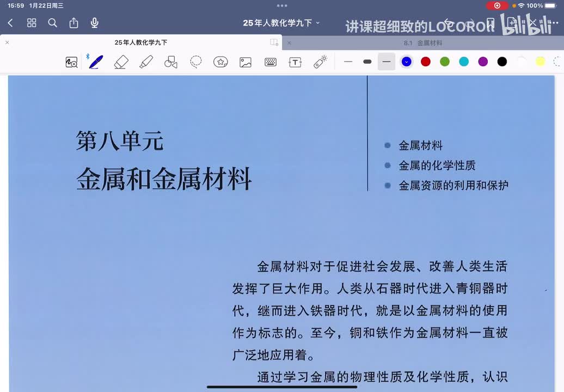Bookmark the current page
Screen dimensions: 564x392
(x=491, y=22)
